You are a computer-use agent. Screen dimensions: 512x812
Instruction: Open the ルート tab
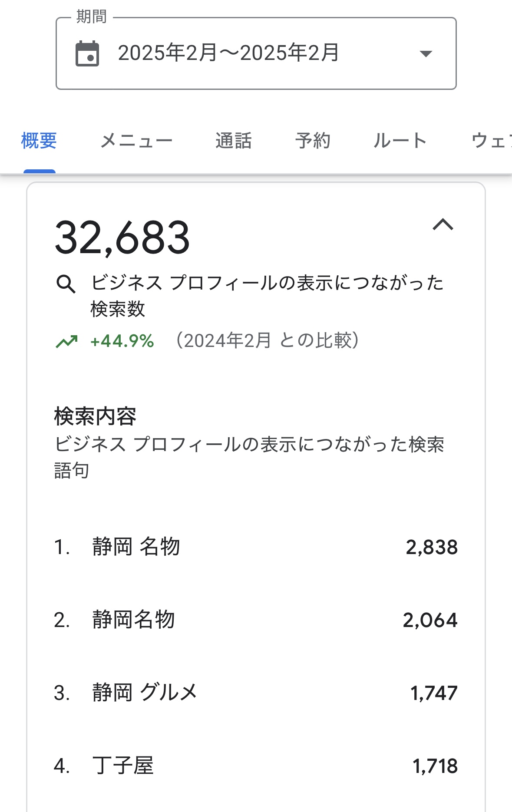[x=400, y=141]
